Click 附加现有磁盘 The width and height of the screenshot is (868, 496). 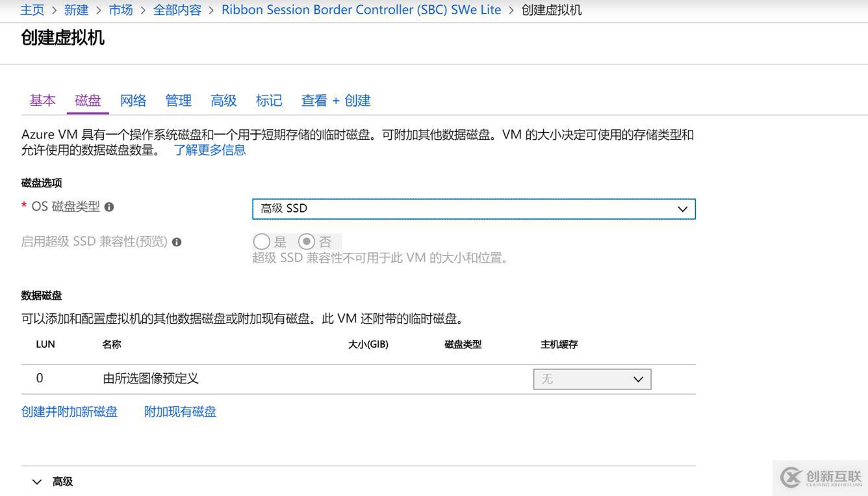click(x=179, y=411)
